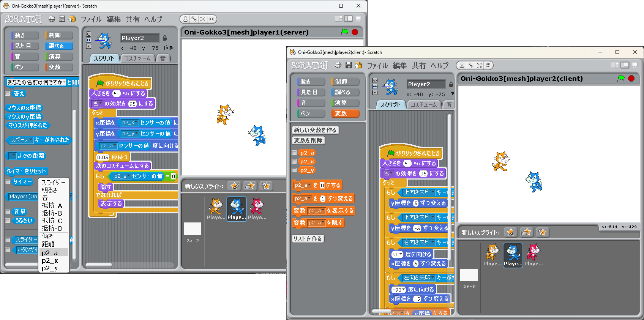Viewport: 644px width, 320px height.
Task: Click paint new sprite star in server window
Action: pyautogui.click(x=235, y=186)
